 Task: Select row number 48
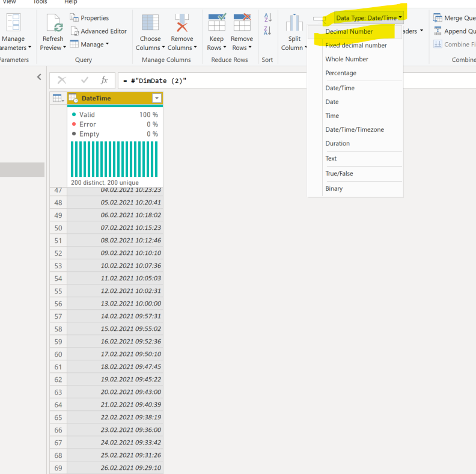point(58,202)
